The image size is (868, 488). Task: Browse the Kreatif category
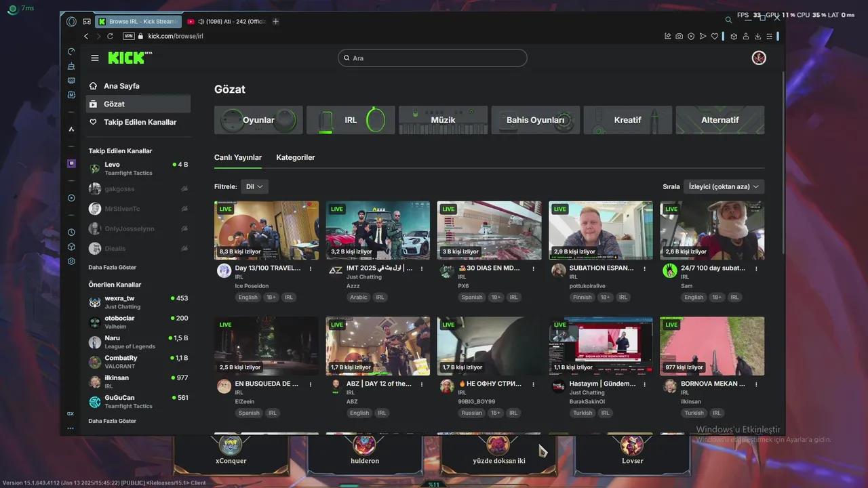pos(628,120)
